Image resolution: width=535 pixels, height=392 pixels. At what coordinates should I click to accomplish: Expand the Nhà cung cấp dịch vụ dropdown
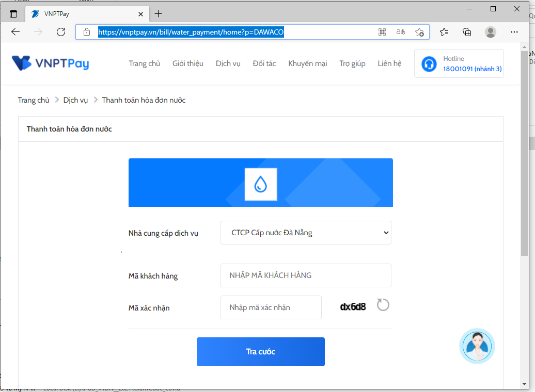(306, 233)
